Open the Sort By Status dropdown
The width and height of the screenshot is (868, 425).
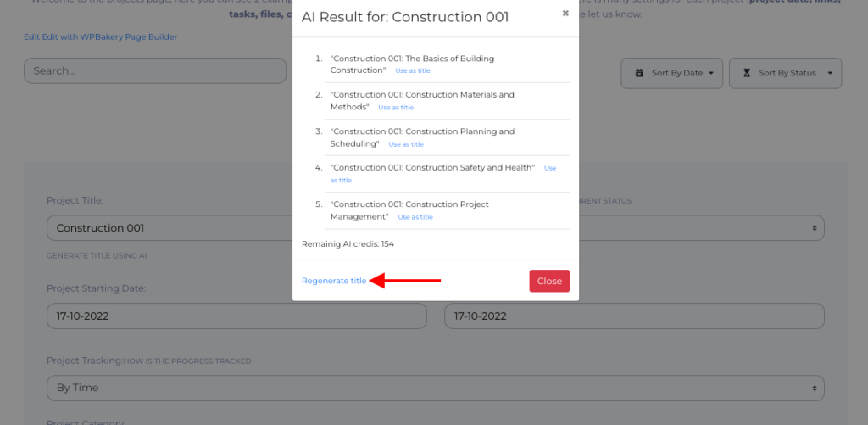[x=785, y=73]
